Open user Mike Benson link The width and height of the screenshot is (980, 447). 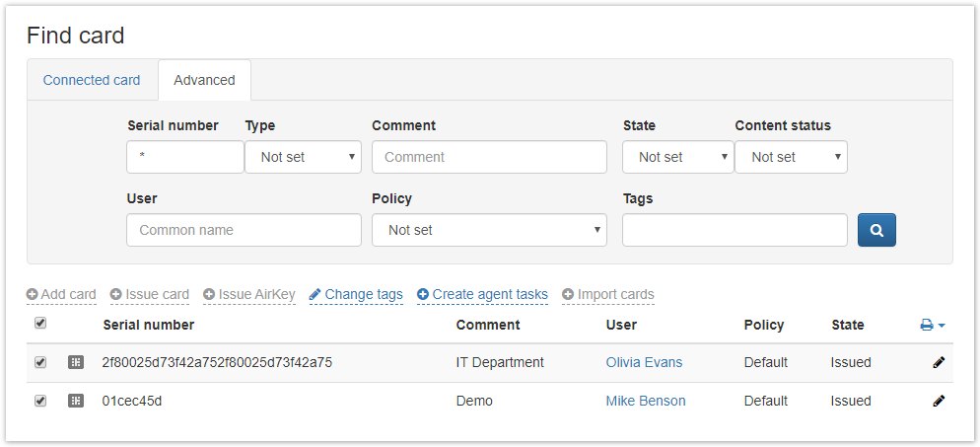click(x=646, y=401)
